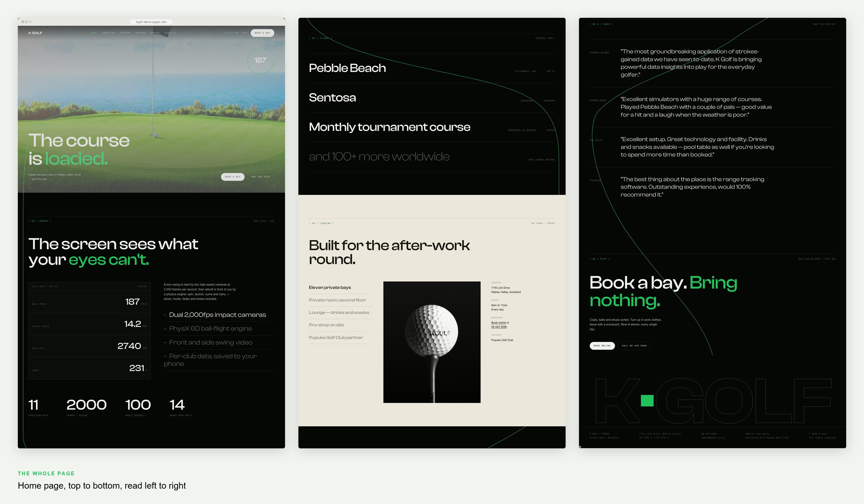864x504 pixels.
Task: Click the Call 09 440 9396 button
Action: [x=634, y=346]
